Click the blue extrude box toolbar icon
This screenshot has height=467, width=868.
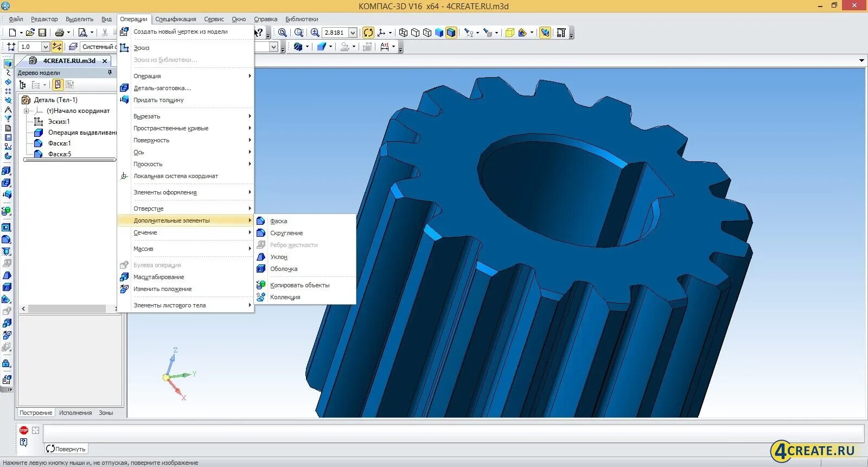(x=321, y=47)
